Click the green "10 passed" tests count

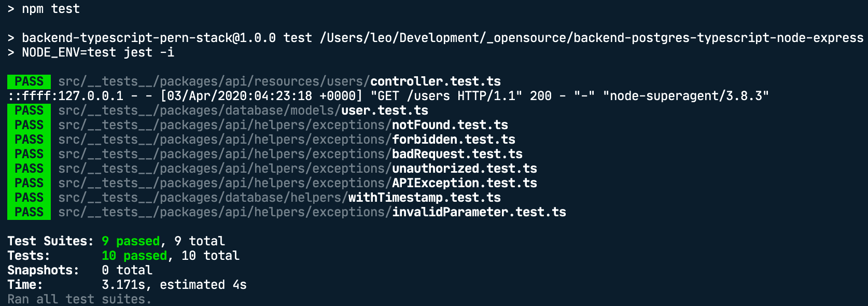[134, 256]
